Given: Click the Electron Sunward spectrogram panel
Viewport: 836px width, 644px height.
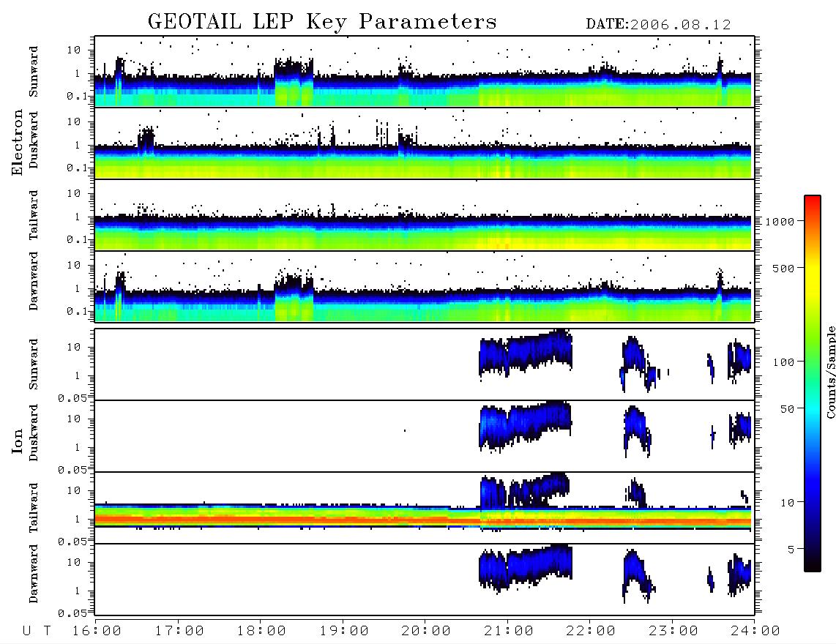Looking at the screenshot, I should tap(425, 72).
